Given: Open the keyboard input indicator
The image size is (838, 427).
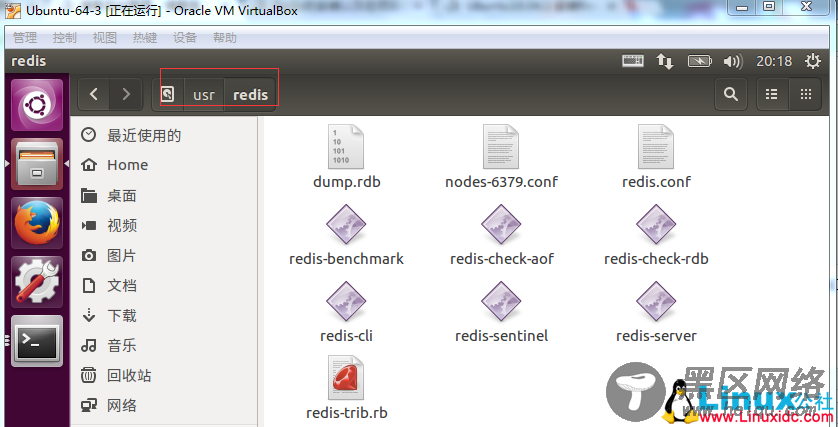Looking at the screenshot, I should [x=633, y=61].
